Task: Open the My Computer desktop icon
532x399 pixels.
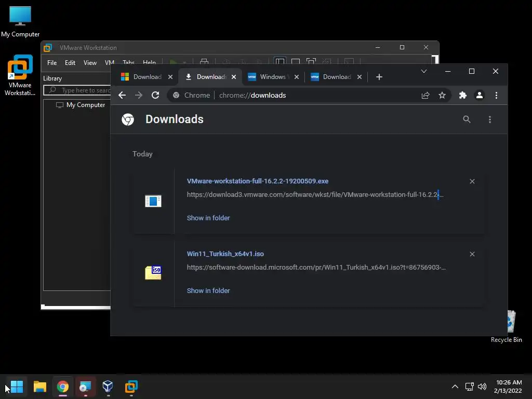Action: pyautogui.click(x=20, y=22)
